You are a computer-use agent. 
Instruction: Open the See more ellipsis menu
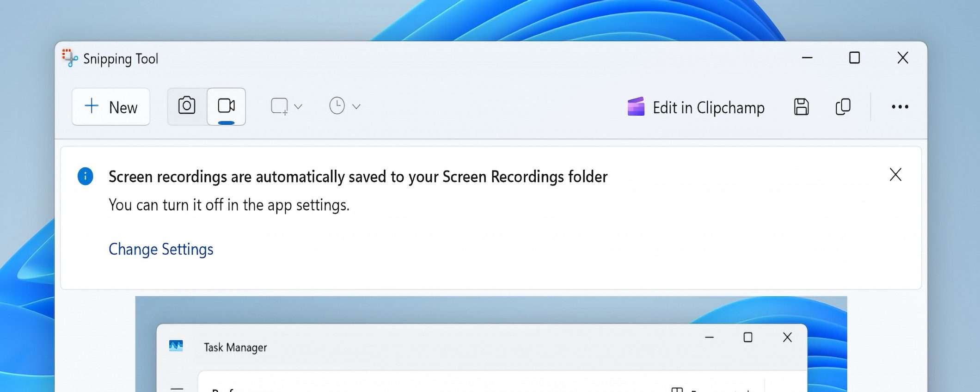pyautogui.click(x=900, y=107)
